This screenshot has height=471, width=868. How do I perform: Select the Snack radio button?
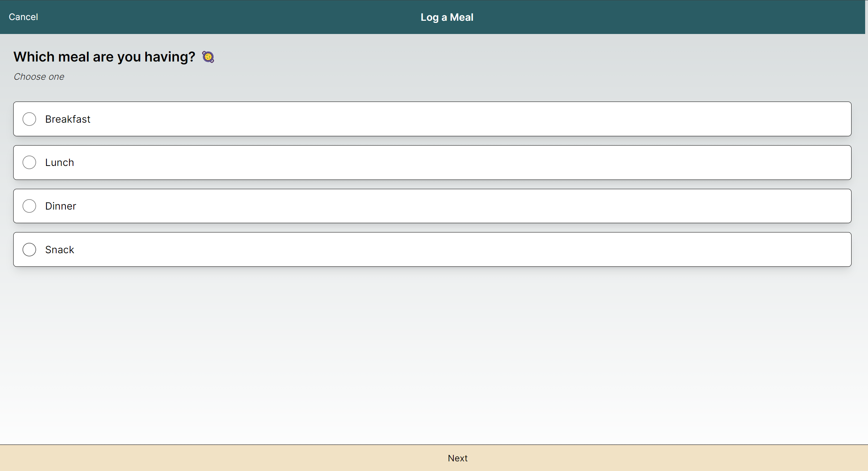click(29, 250)
